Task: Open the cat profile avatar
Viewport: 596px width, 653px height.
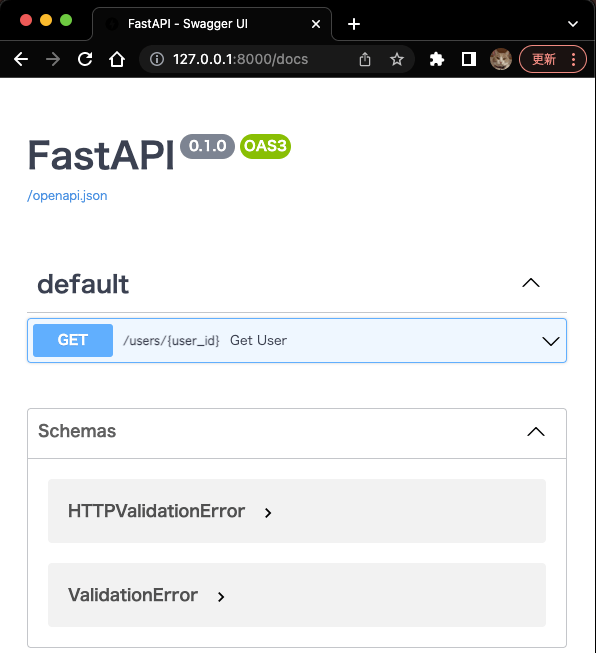Action: (x=501, y=59)
